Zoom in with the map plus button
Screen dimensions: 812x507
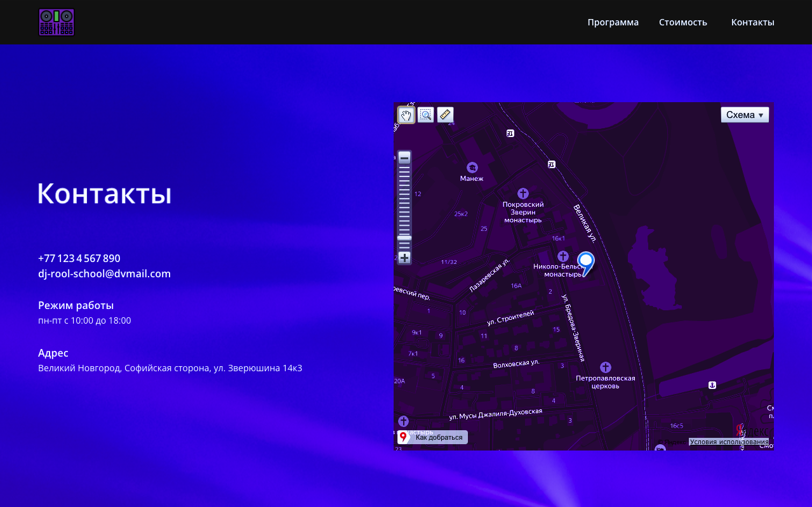tap(404, 258)
